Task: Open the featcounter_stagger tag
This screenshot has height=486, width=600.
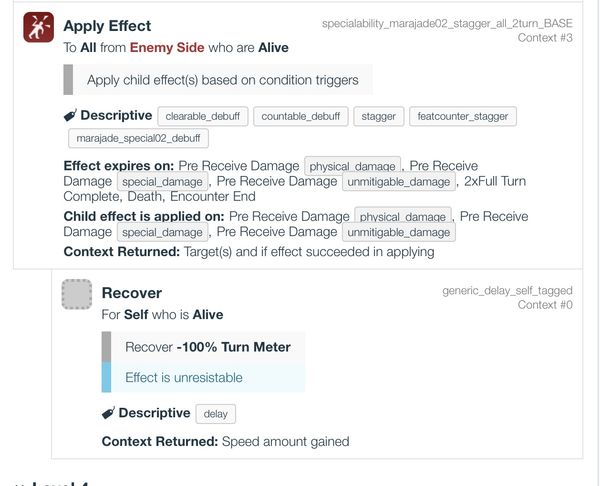Action: pyautogui.click(x=462, y=117)
